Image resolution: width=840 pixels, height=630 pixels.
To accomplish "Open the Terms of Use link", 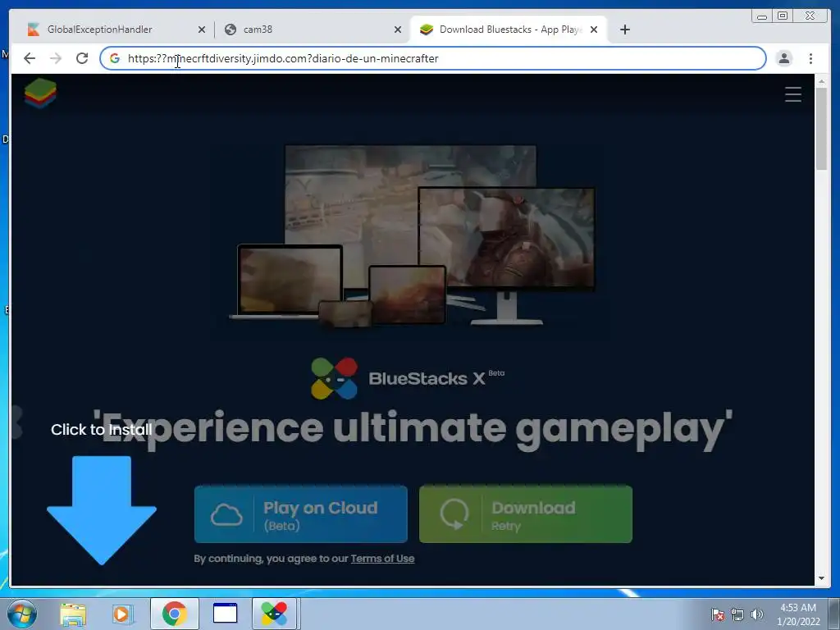I will (382, 558).
